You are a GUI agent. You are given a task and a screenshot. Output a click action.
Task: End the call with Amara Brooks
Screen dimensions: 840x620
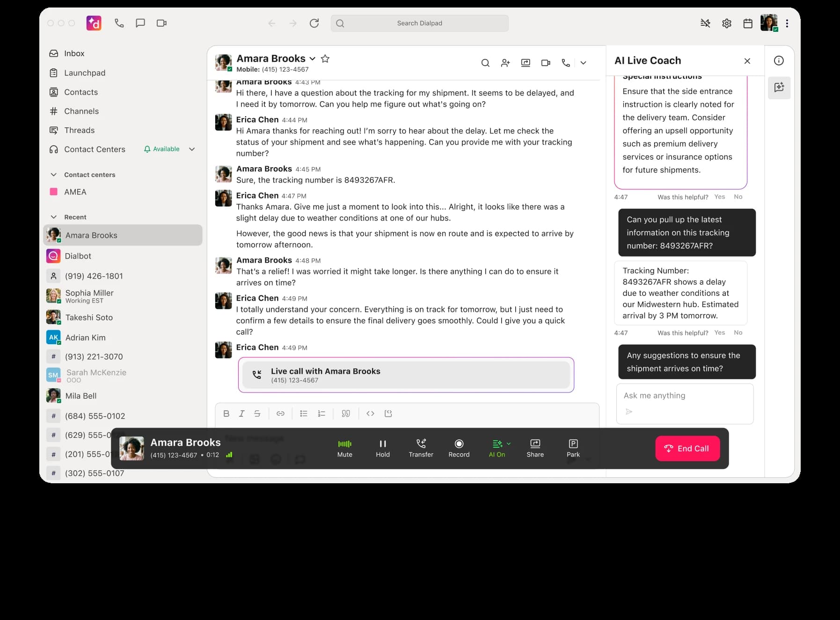[x=687, y=449]
